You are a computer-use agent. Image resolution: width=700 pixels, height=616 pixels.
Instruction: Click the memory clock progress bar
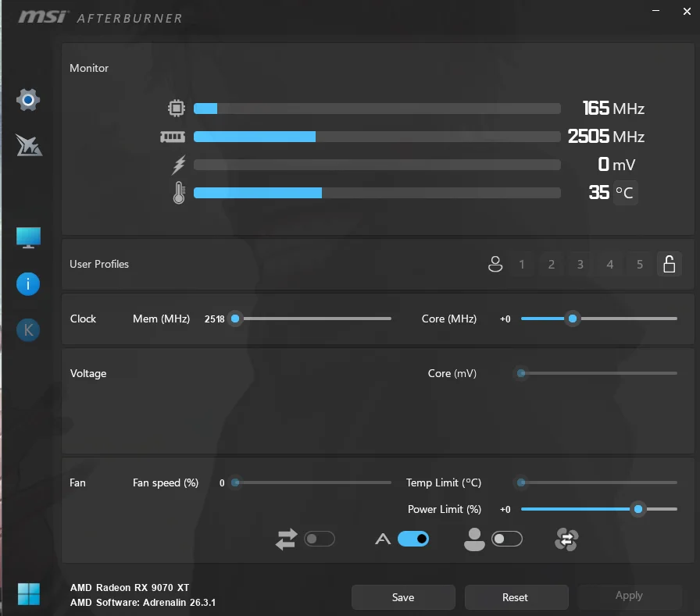[377, 137]
